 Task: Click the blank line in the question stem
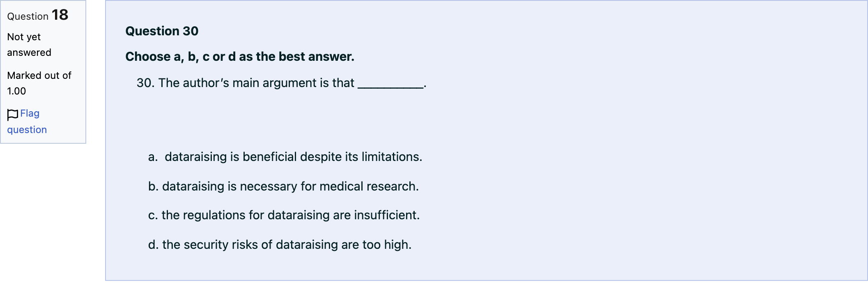[x=390, y=85]
